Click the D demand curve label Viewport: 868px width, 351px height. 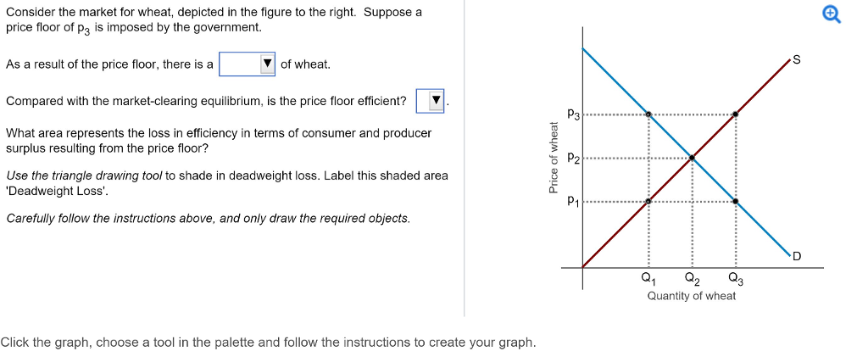tap(797, 256)
